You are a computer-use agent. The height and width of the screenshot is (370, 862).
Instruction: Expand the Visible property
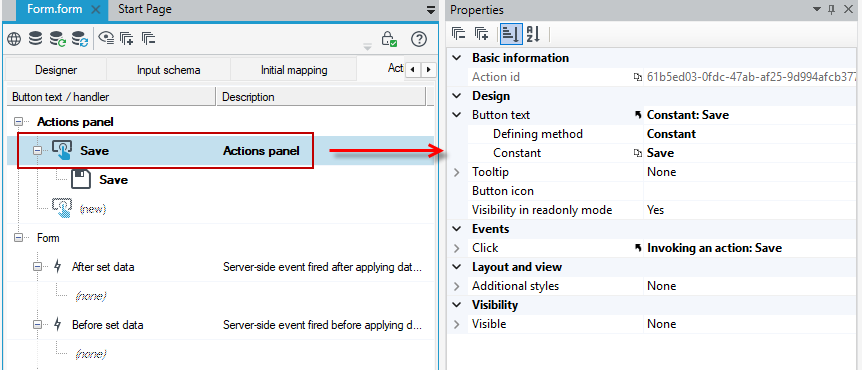click(456, 324)
